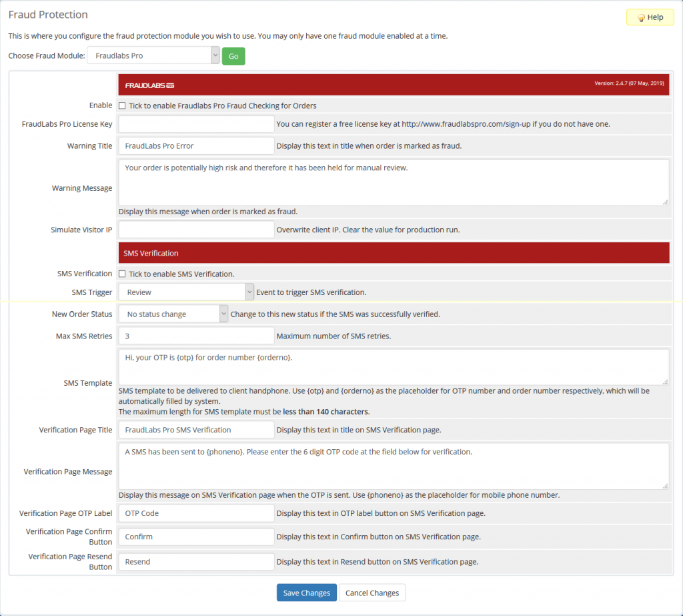683x616 pixels.
Task: Click the Verification Page Title field
Action: tap(195, 430)
